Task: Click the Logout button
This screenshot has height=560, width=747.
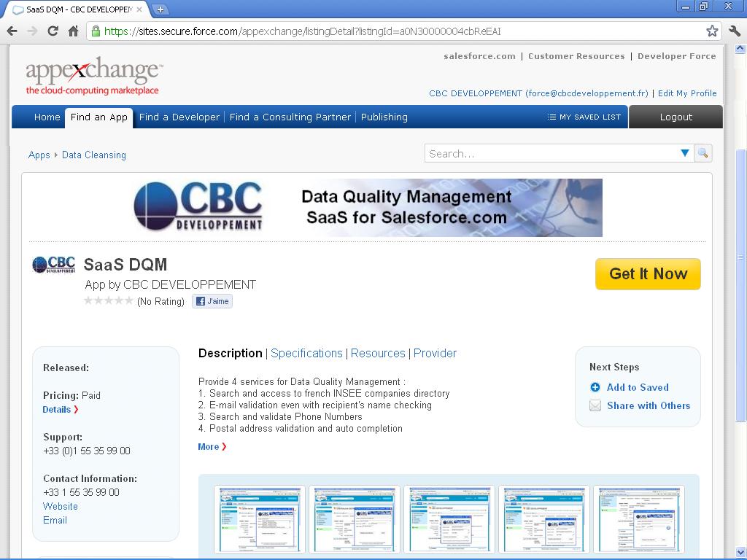Action: click(676, 117)
